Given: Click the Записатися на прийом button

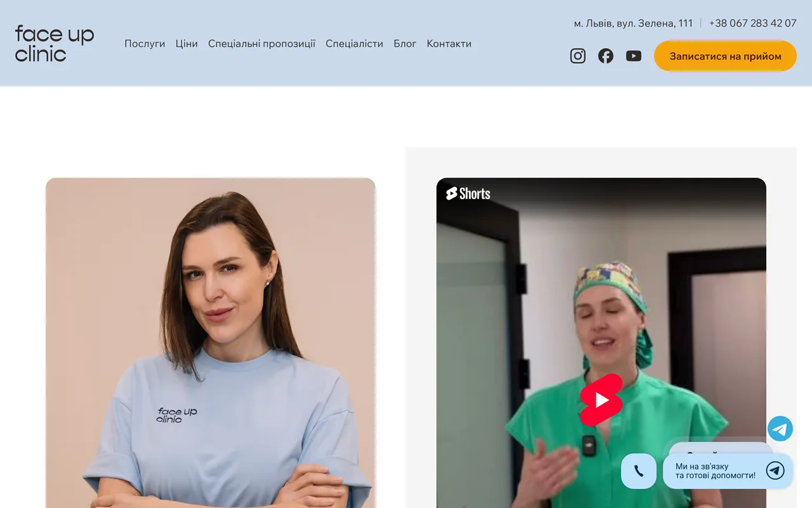Looking at the screenshot, I should [x=725, y=56].
